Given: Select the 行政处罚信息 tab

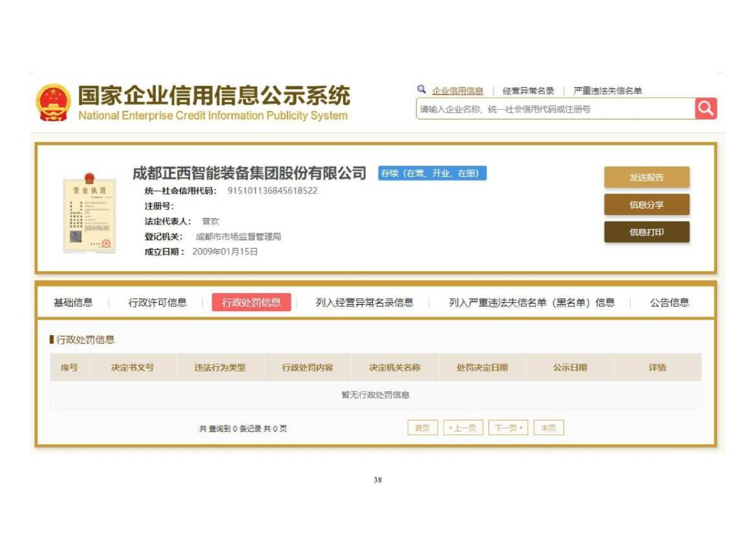Looking at the screenshot, I should click(251, 302).
